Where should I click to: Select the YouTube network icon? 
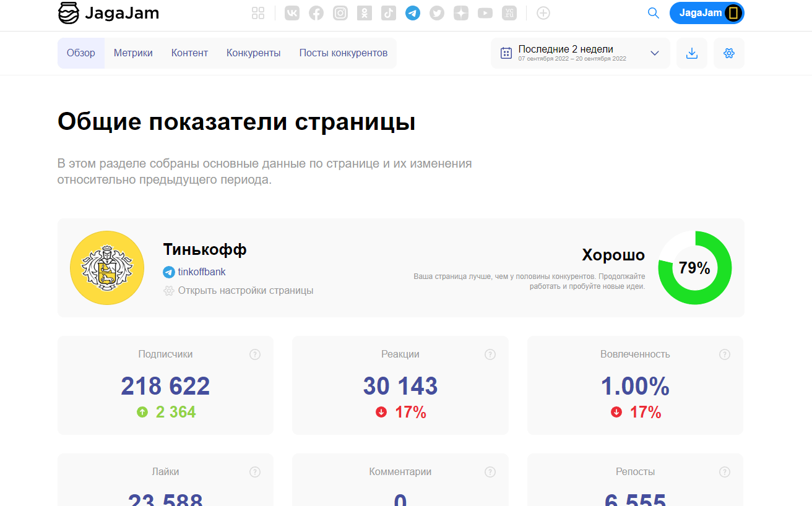485,13
